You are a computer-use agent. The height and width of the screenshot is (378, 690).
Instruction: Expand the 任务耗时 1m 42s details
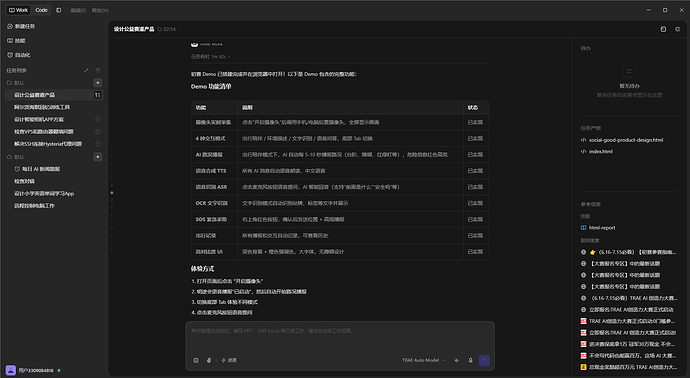pyautogui.click(x=210, y=56)
